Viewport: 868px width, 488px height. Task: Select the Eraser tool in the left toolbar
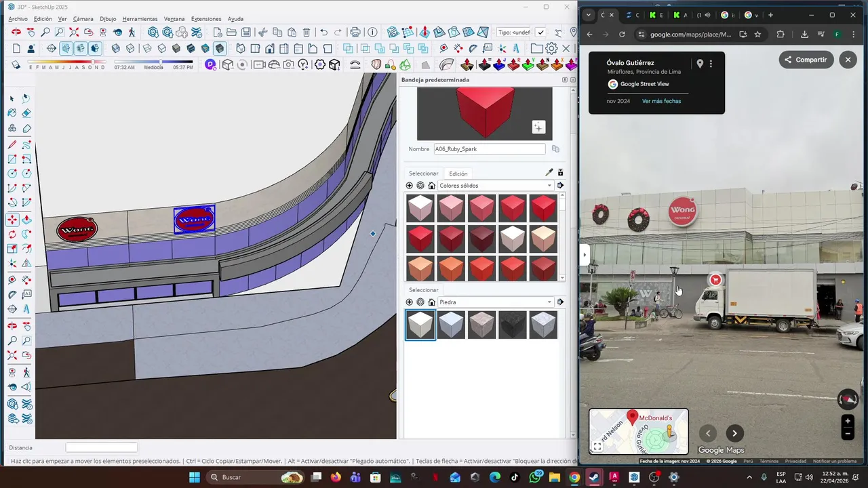point(26,113)
